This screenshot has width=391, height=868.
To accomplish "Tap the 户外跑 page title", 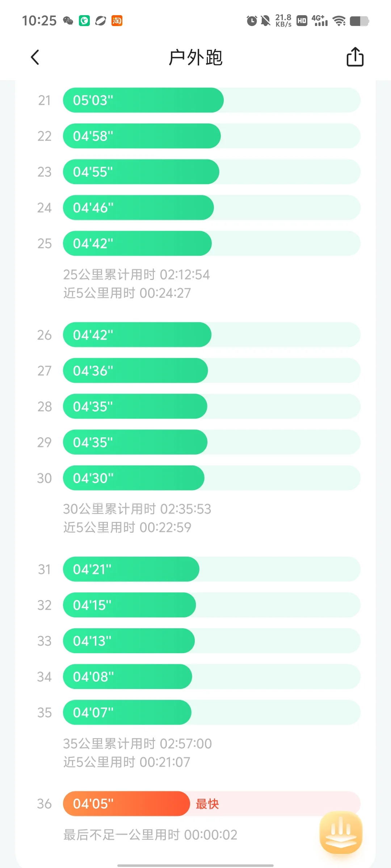I will (x=195, y=57).
